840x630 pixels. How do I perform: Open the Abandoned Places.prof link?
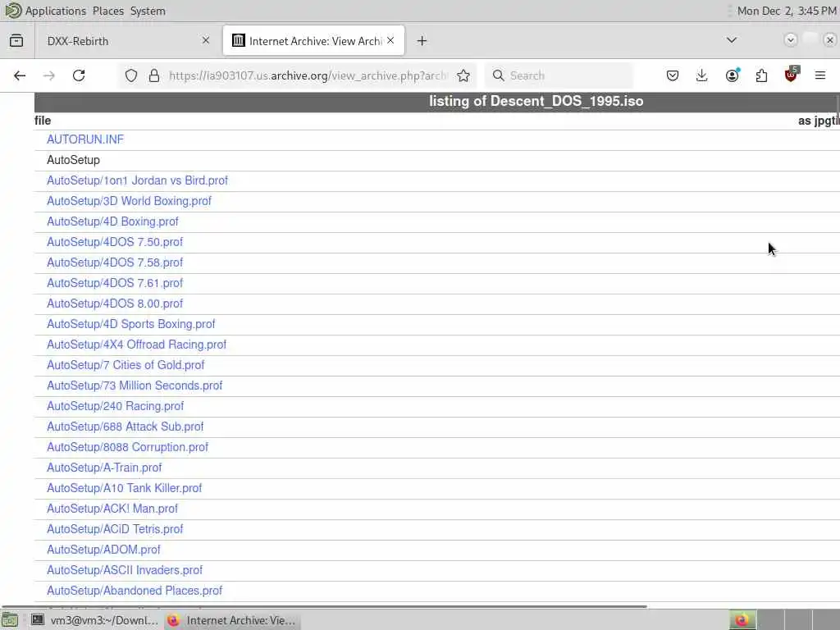click(x=135, y=591)
